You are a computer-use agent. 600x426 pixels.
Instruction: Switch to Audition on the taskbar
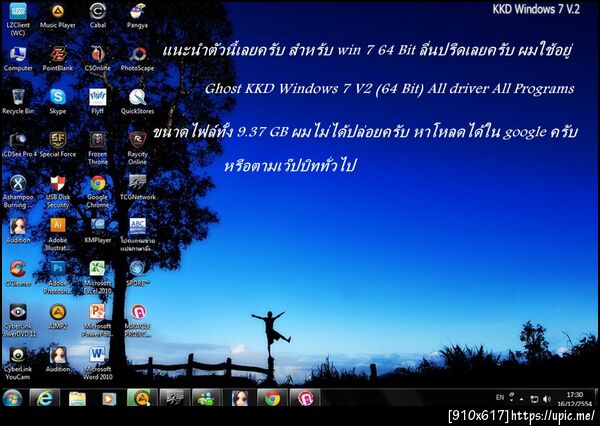240,398
